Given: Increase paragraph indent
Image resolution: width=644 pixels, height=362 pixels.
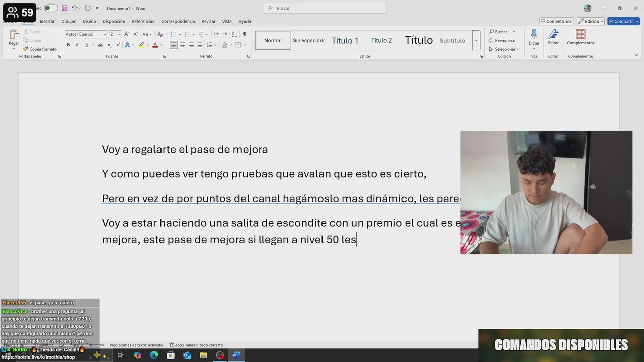Looking at the screenshot, I should [x=224, y=34].
